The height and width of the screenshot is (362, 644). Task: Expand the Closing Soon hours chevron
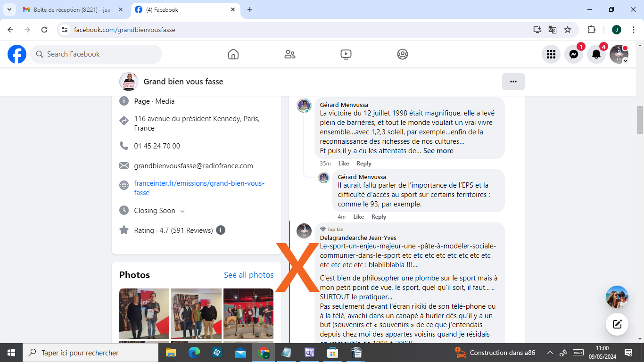pyautogui.click(x=182, y=211)
